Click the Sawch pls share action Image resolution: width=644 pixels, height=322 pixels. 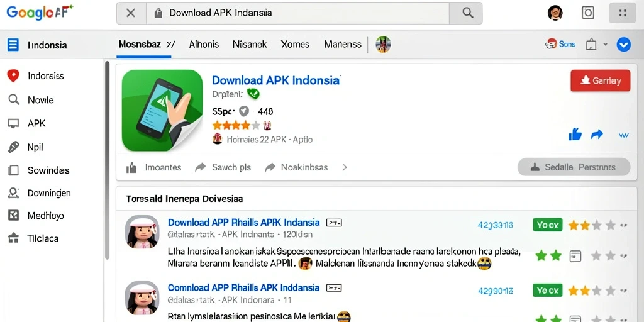point(223,167)
